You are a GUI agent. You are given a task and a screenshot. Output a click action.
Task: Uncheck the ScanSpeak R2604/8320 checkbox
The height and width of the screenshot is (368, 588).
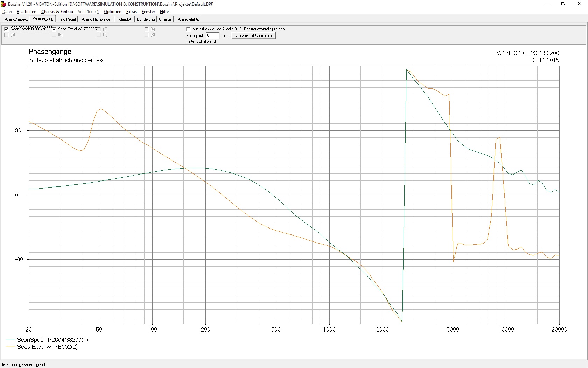pos(6,29)
